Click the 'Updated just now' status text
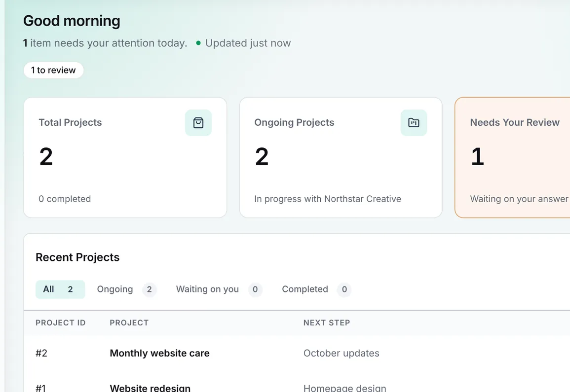Viewport: 570px width, 392px height. pyautogui.click(x=248, y=43)
